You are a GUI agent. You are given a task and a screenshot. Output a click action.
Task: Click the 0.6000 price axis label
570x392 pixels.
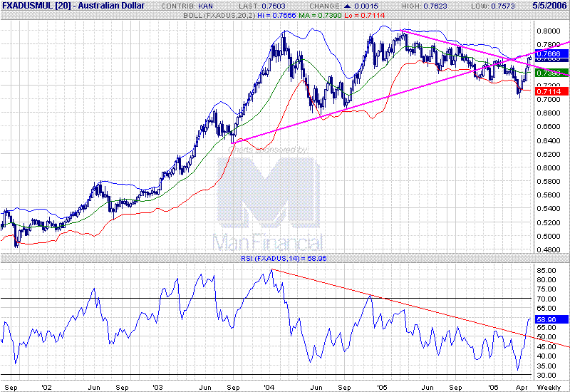(x=549, y=167)
